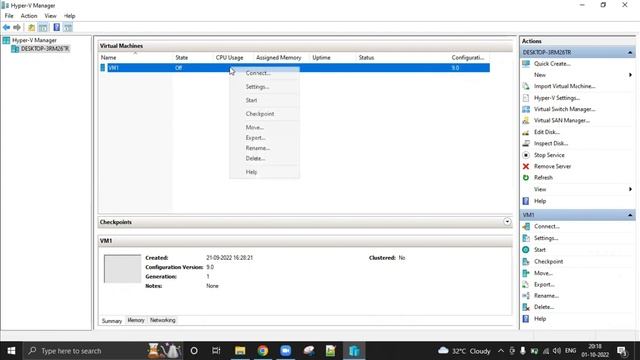Click the 32°C Cloudy weather widget

(464, 351)
